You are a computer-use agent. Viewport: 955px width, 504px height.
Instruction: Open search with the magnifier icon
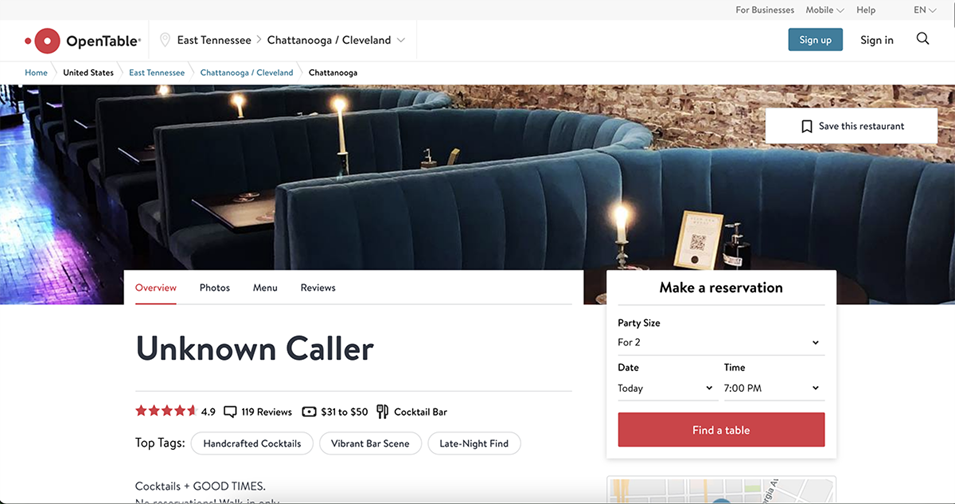[x=923, y=39]
